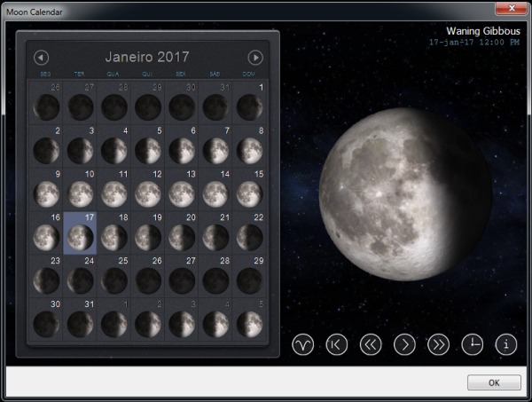This screenshot has width=532, height=402.
Task: Click the OK button
Action: 494,382
